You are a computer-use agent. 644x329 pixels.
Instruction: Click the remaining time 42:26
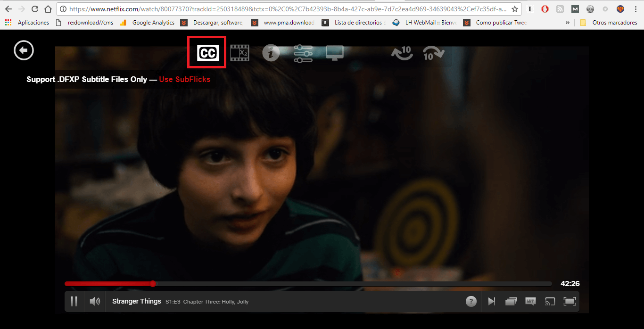(570, 284)
